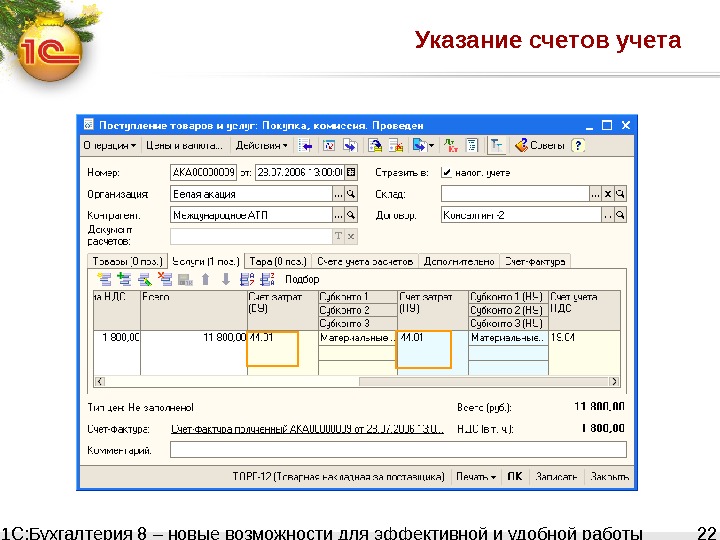Click the Подбор button

pyautogui.click(x=302, y=279)
